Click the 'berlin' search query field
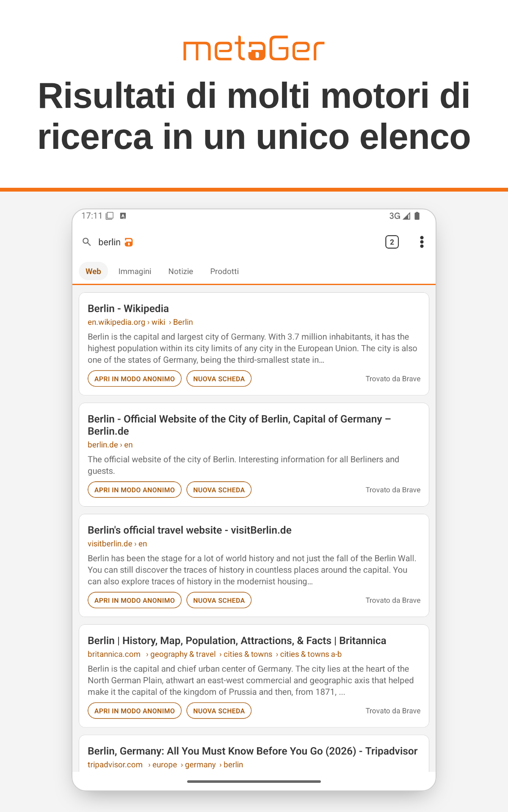 point(109,242)
